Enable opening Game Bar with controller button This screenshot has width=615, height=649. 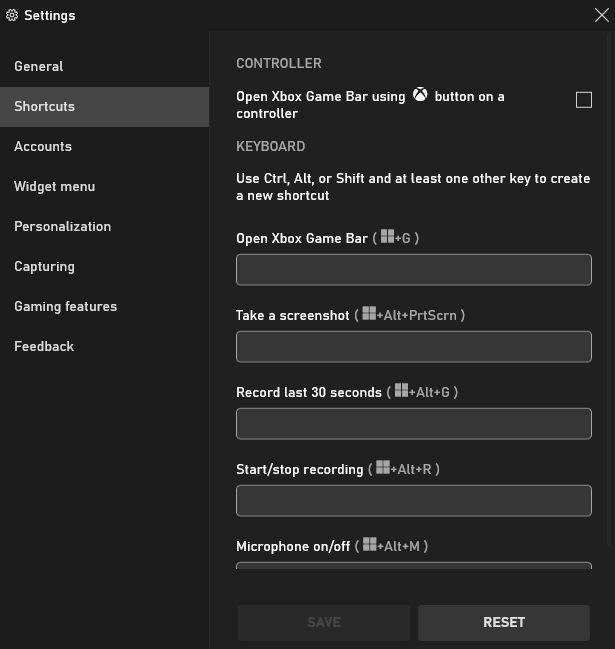pyautogui.click(x=584, y=100)
